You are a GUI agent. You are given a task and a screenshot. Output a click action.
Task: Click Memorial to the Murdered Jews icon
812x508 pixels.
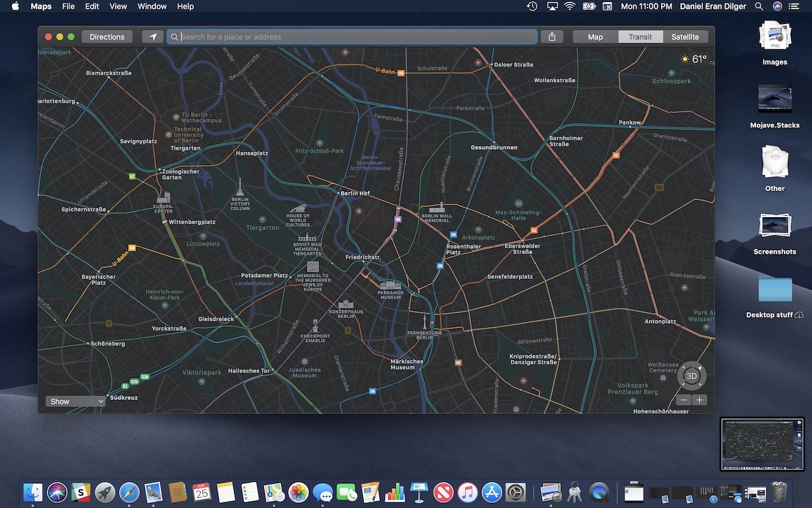[x=313, y=267]
